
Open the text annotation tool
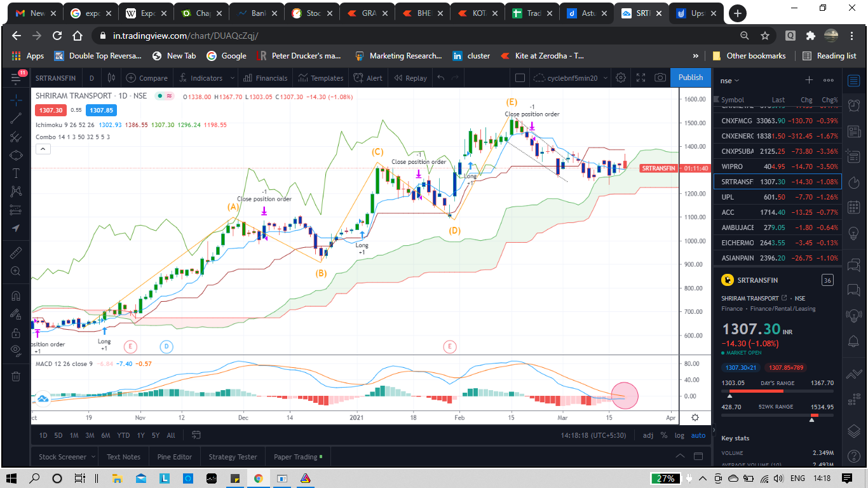click(x=16, y=173)
